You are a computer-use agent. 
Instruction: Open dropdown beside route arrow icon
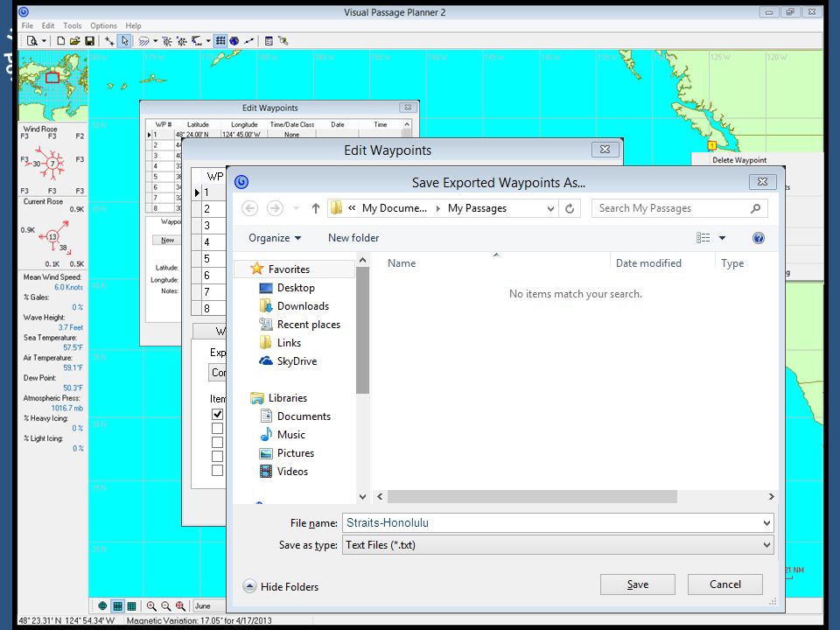[x=208, y=41]
